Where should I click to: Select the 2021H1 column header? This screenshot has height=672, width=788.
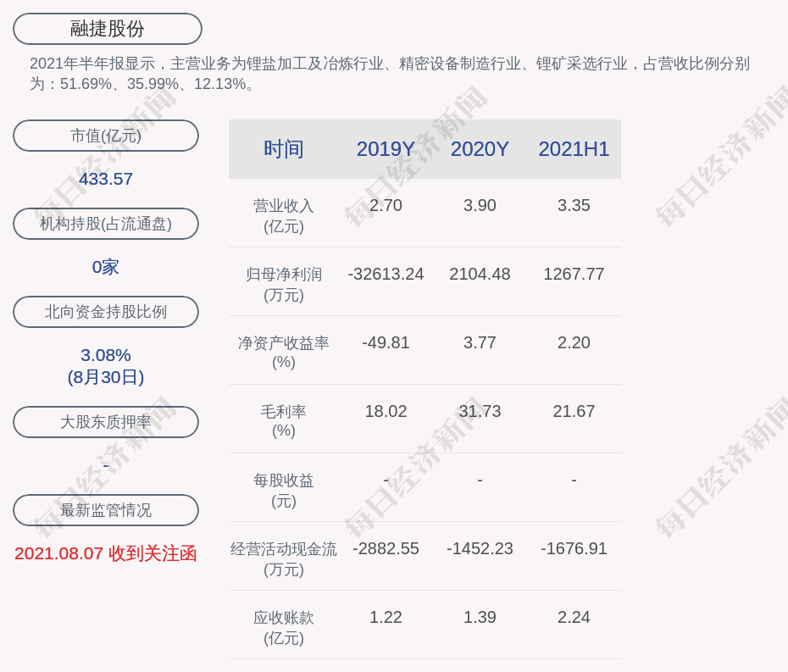(574, 149)
